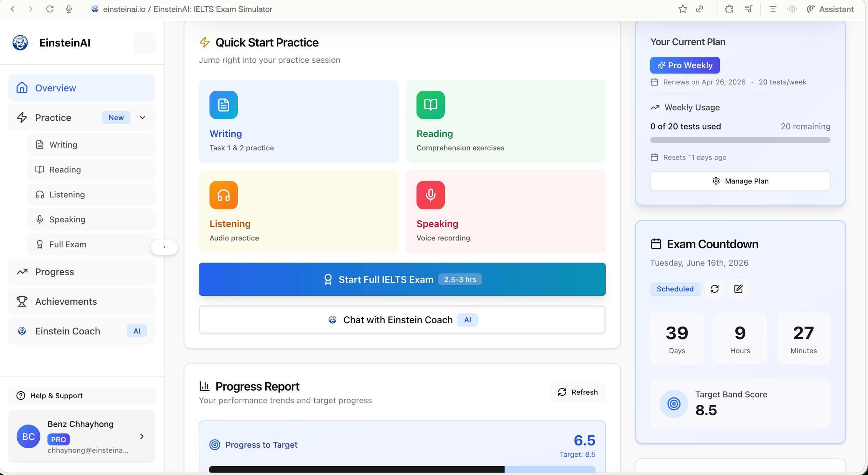Click the Quick Start Practice lightning icon
This screenshot has height=475, width=868.
(x=204, y=42)
